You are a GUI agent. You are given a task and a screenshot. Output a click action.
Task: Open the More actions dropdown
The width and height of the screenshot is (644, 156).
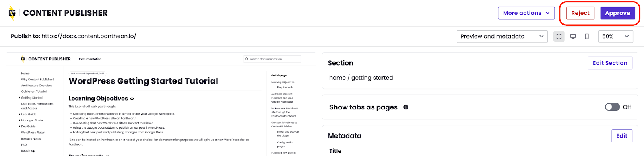(526, 13)
